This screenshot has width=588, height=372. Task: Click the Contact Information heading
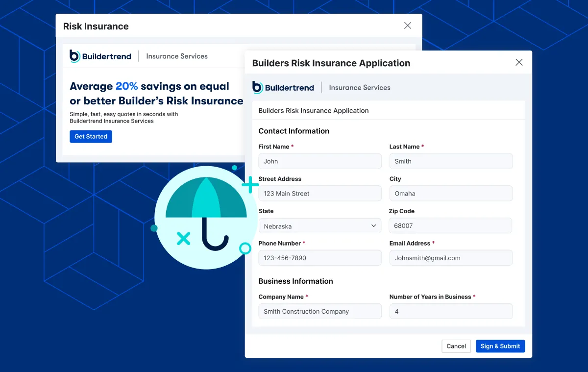coord(294,131)
